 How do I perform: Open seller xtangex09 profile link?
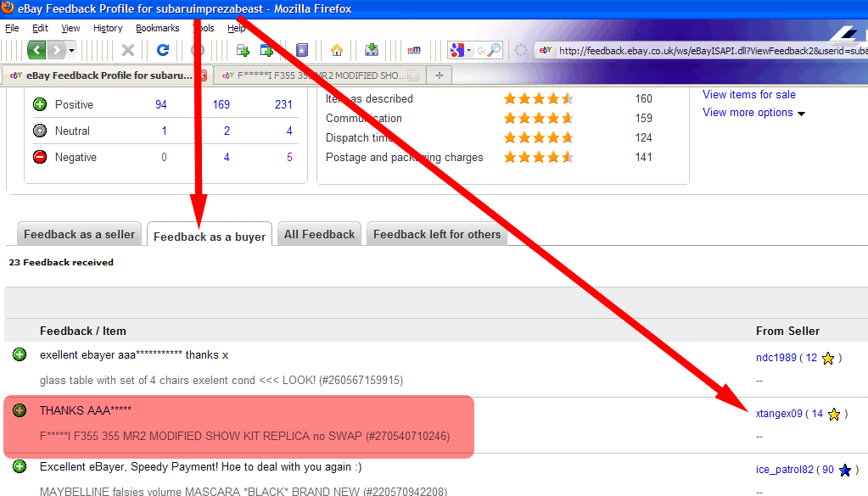(778, 414)
